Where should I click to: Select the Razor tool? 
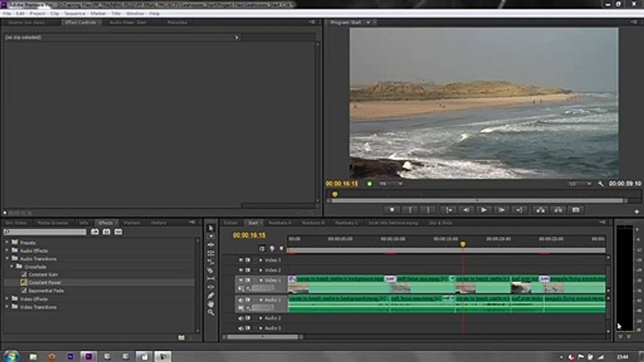coord(211,270)
